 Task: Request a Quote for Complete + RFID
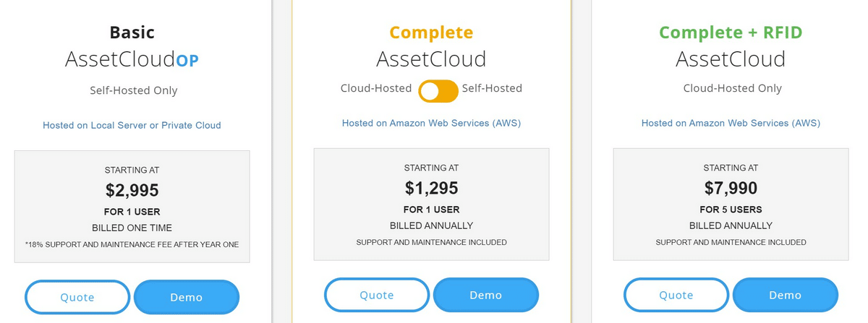click(676, 295)
